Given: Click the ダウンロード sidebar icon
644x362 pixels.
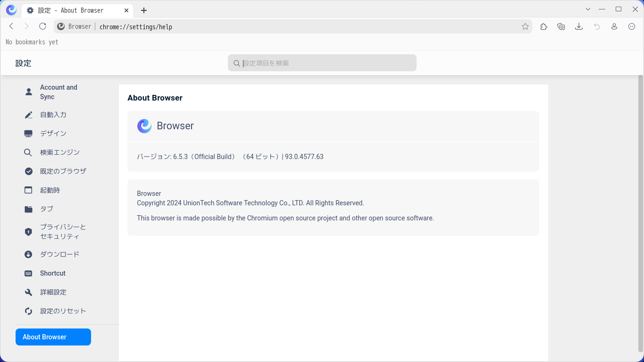Looking at the screenshot, I should point(29,254).
